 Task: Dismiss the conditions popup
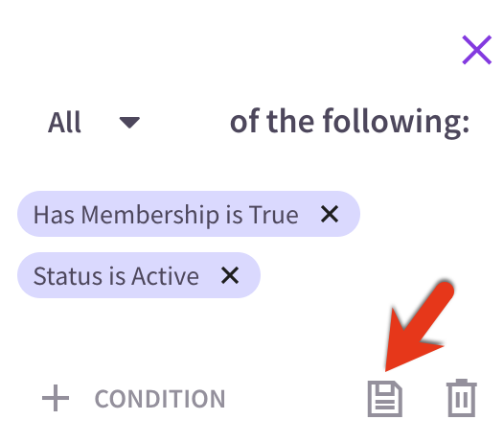coord(476,50)
